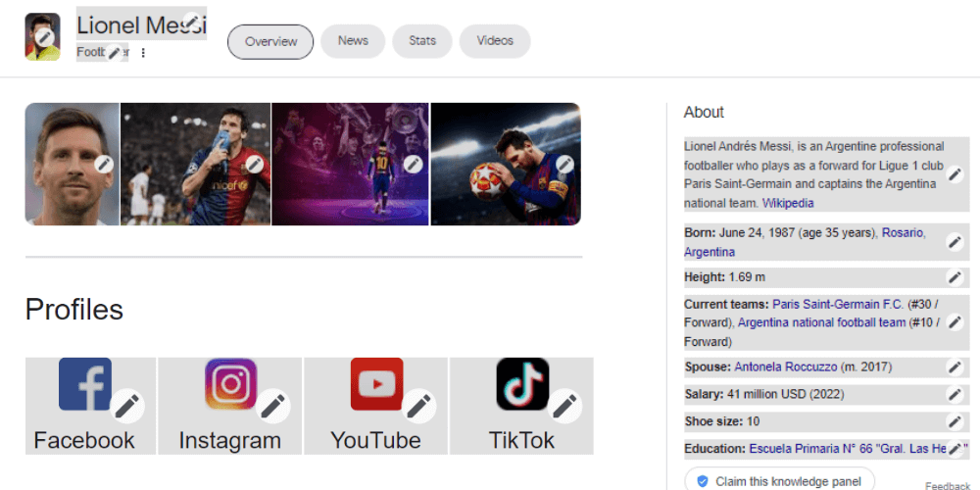The image size is (980, 490).
Task: Edit the YouTube profile pencil icon
Action: [x=418, y=406]
